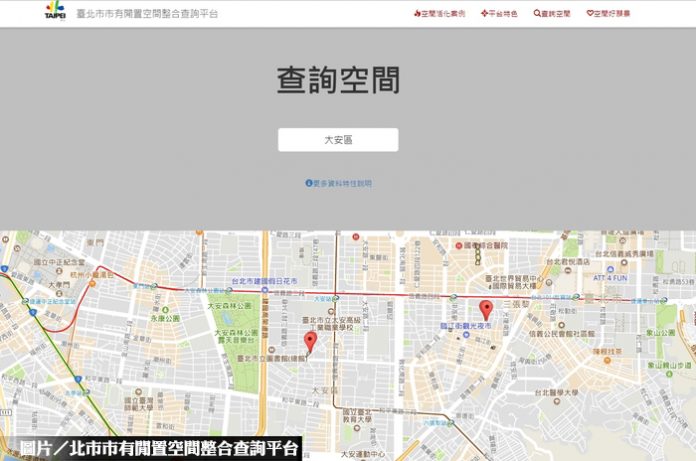Image resolution: width=696 pixels, height=461 pixels.
Task: Click the 臺北世界貿易中心 label
Action: (x=514, y=282)
